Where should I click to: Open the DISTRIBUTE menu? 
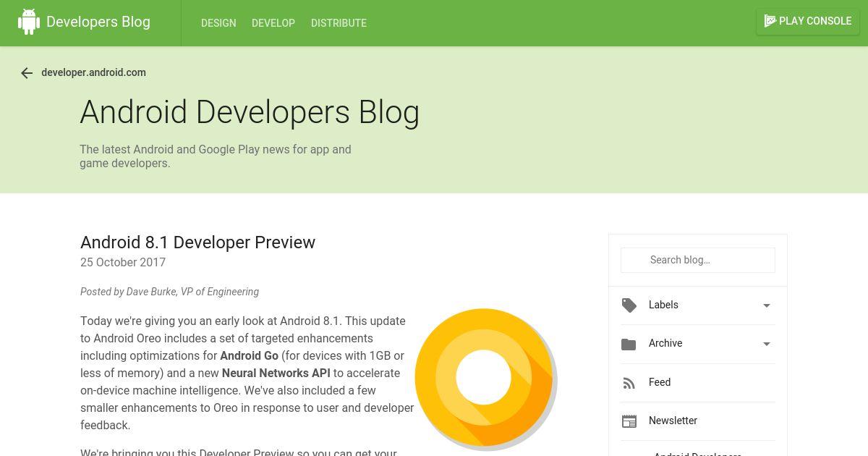(x=339, y=23)
